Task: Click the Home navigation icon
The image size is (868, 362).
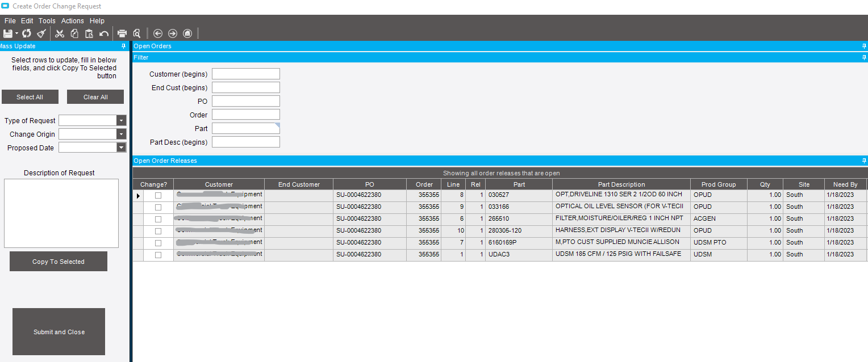Action: coord(187,33)
